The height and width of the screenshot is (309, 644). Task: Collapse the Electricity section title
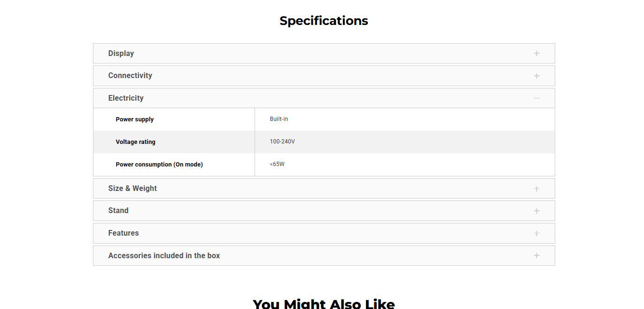click(x=126, y=98)
